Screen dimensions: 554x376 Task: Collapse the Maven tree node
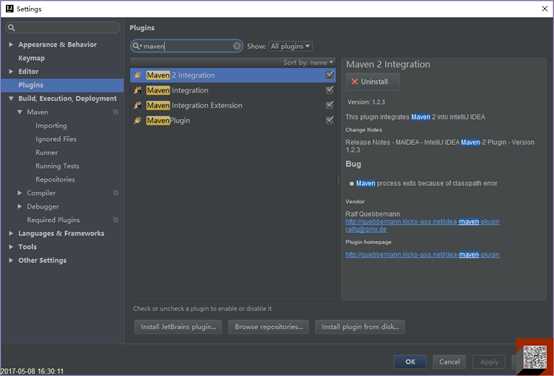(x=20, y=112)
